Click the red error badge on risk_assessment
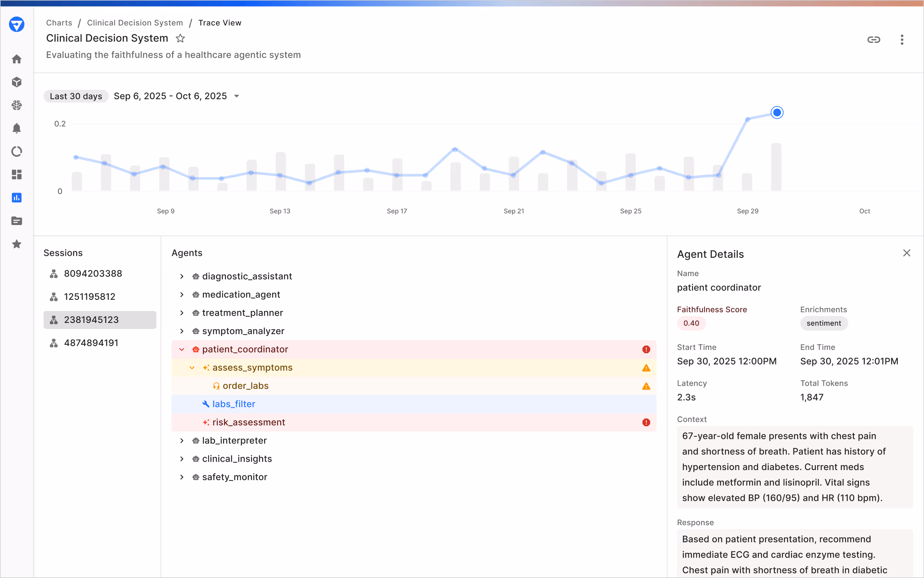Screen dimensions: 924x578 (x=646, y=422)
